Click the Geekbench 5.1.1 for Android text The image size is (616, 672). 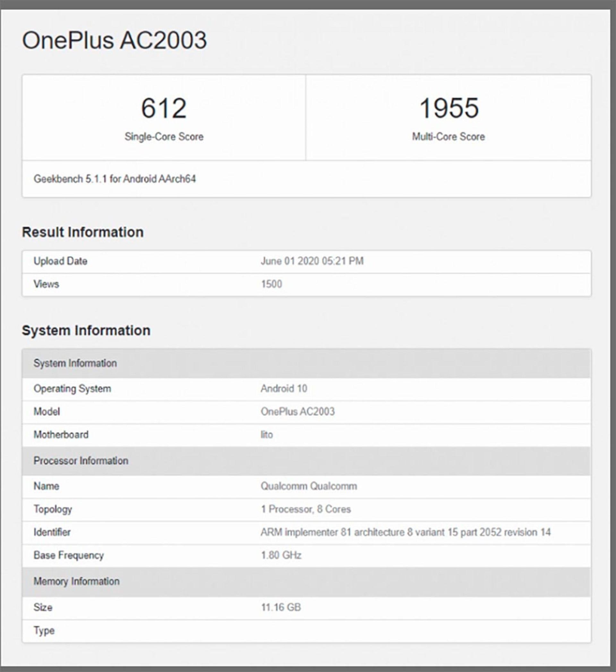click(x=114, y=179)
